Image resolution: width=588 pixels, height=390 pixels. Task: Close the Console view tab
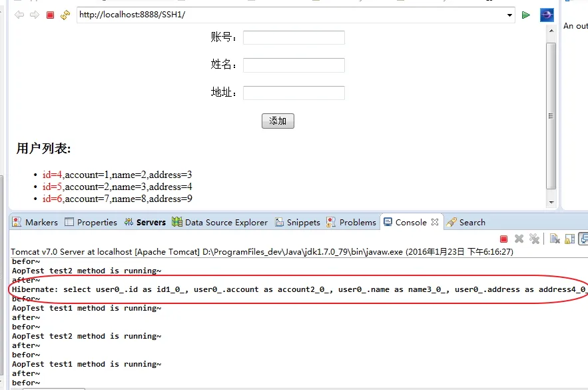pos(435,222)
